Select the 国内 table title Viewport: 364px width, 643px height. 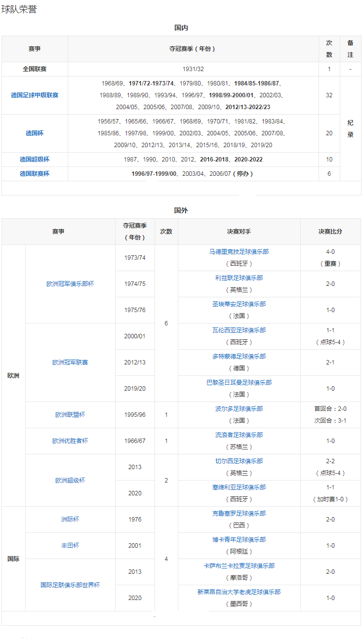(x=181, y=28)
